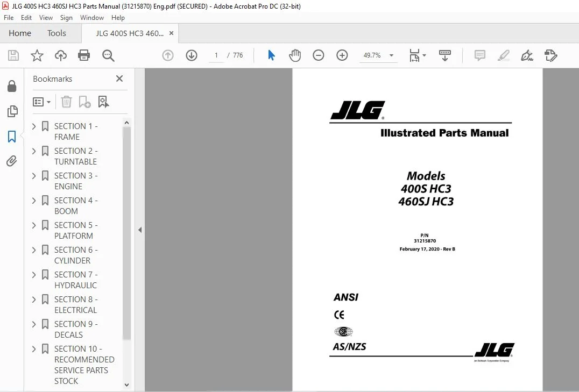The width and height of the screenshot is (579, 392).
Task: Expand SECTION 3 - ENGINE bookmark
Action: click(x=34, y=176)
